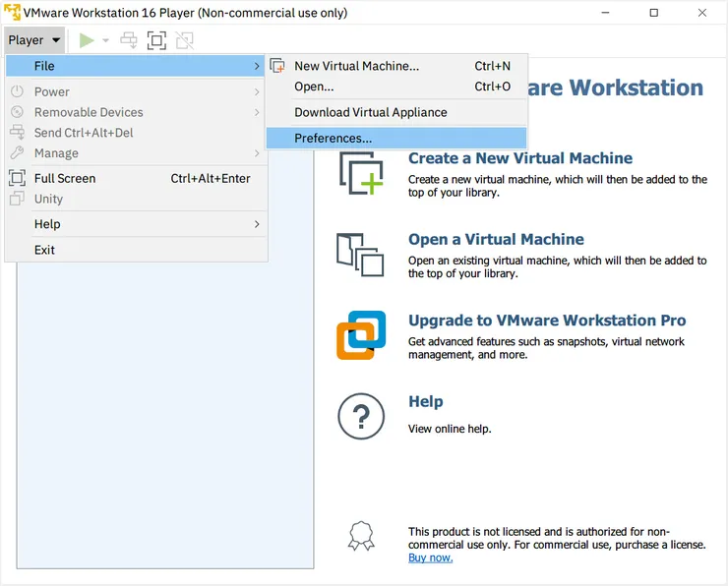Minimize the VMware Player window
The image size is (728, 586).
point(605,13)
